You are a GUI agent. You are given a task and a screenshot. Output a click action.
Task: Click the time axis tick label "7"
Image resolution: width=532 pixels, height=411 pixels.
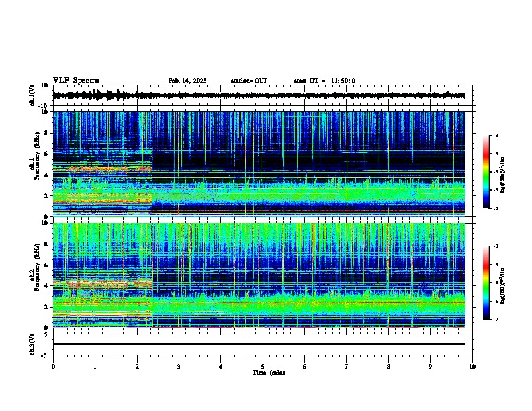click(x=347, y=367)
